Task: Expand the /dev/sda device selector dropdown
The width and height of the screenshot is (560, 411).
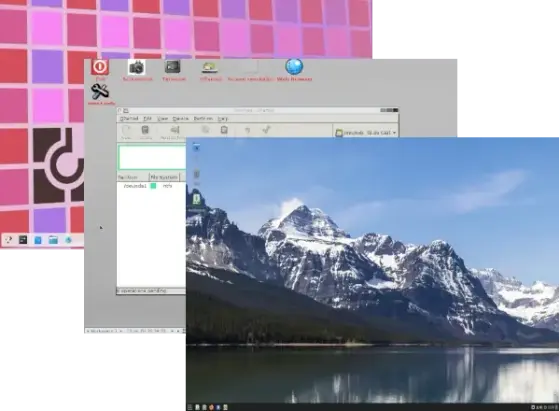Action: click(366, 133)
